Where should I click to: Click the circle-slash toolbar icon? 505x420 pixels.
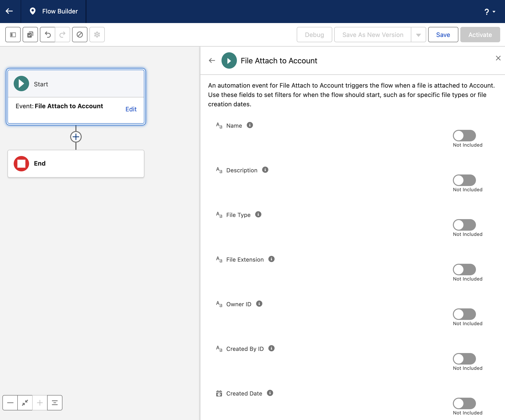[x=80, y=35]
